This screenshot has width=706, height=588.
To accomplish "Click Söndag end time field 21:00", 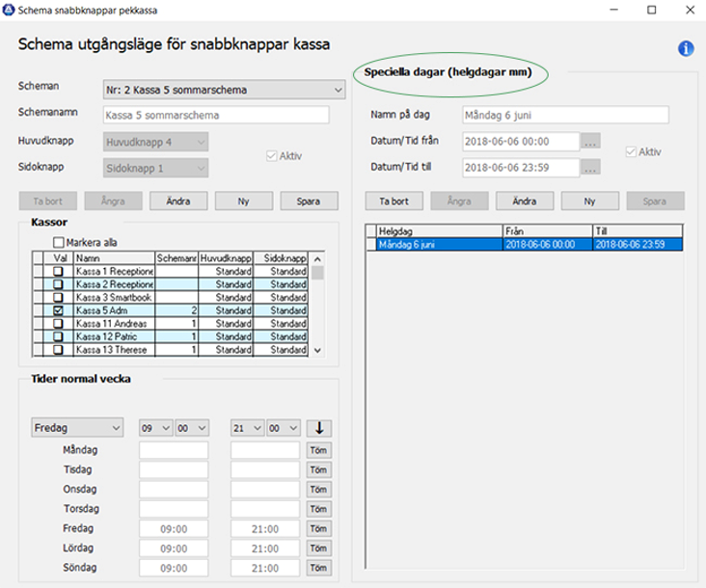I will click(265, 568).
